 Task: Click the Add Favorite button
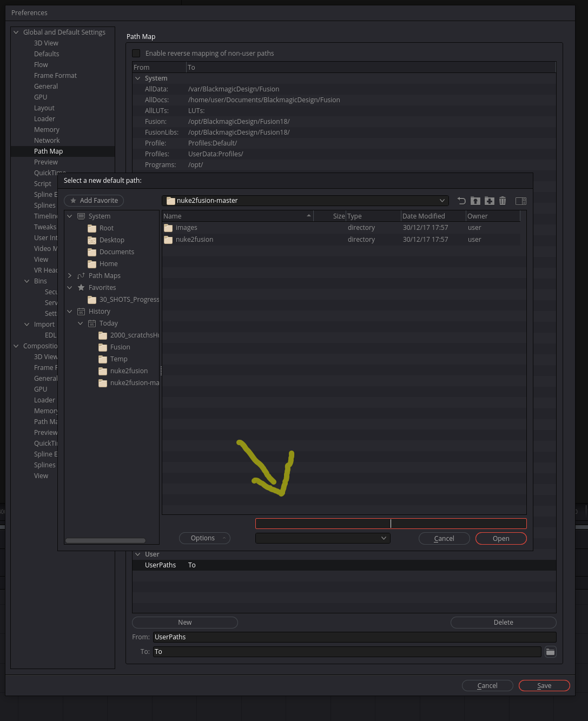point(94,201)
